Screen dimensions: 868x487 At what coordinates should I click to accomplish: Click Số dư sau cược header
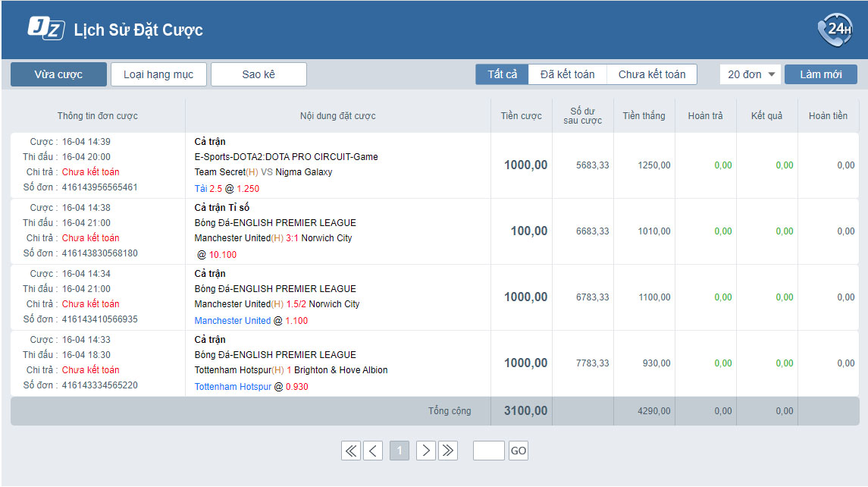point(583,116)
